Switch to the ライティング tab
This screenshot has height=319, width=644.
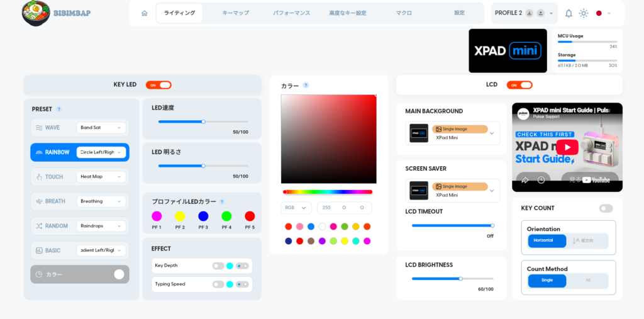pyautogui.click(x=179, y=13)
